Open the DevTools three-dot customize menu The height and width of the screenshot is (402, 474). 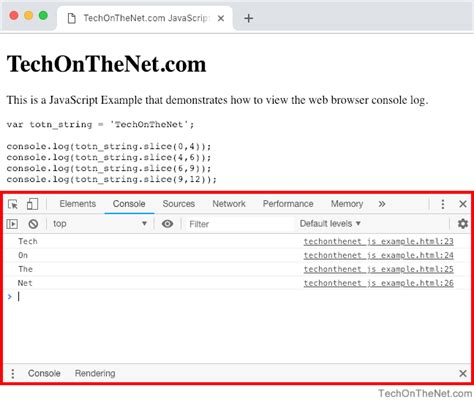point(443,204)
